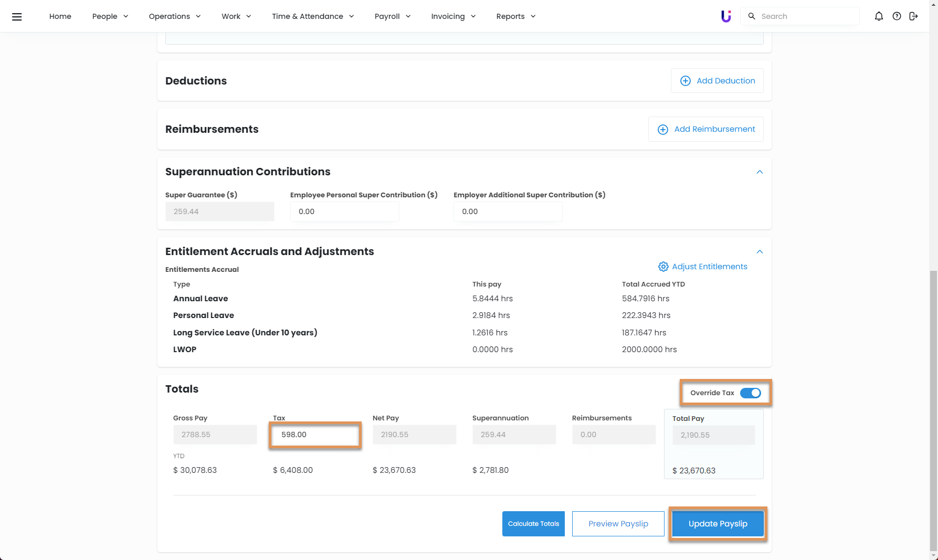Click the purple U brand logo
This screenshot has height=560, width=938.
pos(726,16)
